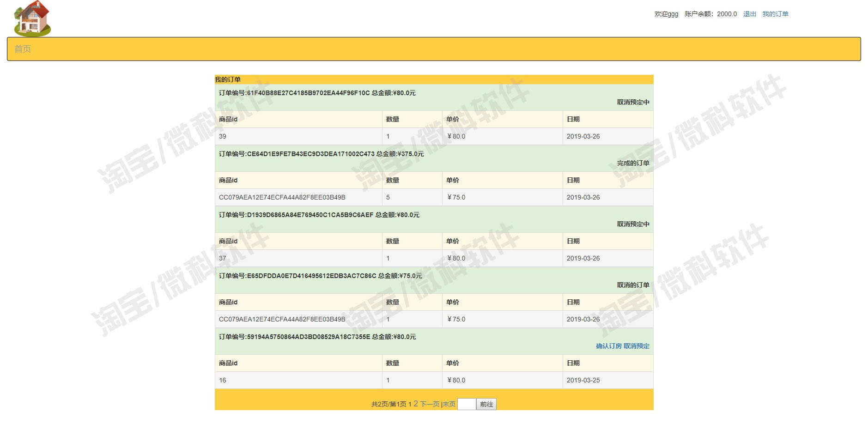Click the 下一页 next page link
868x424 pixels.
[430, 404]
